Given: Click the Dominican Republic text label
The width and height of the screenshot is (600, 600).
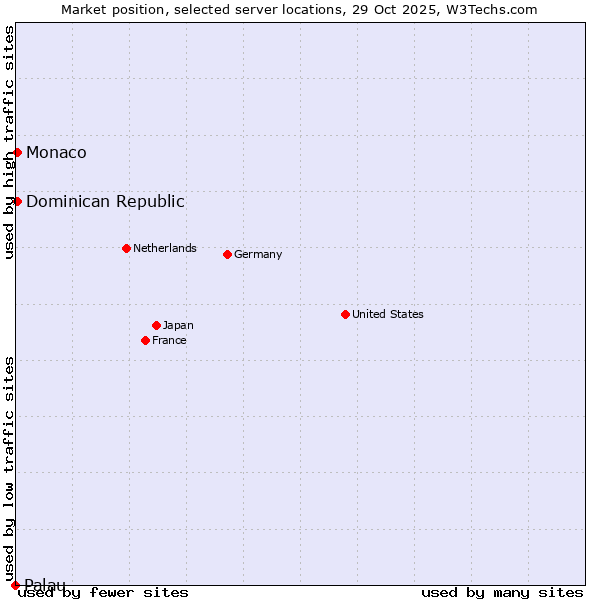Looking at the screenshot, I should [105, 201].
